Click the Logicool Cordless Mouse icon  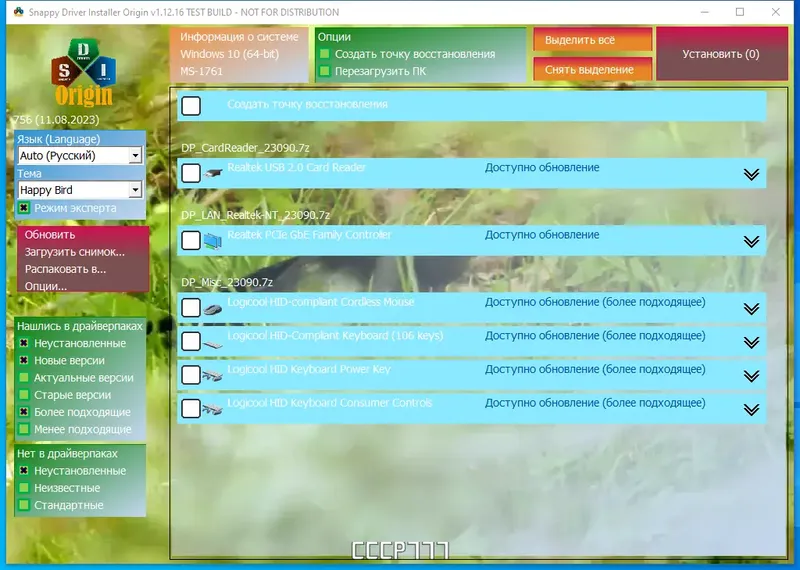coord(212,309)
